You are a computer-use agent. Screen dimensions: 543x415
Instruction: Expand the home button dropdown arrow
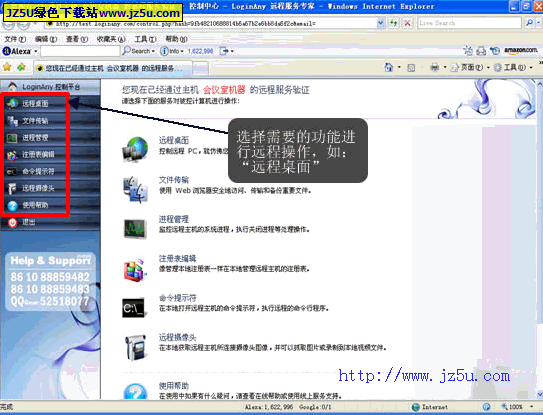pos(399,67)
